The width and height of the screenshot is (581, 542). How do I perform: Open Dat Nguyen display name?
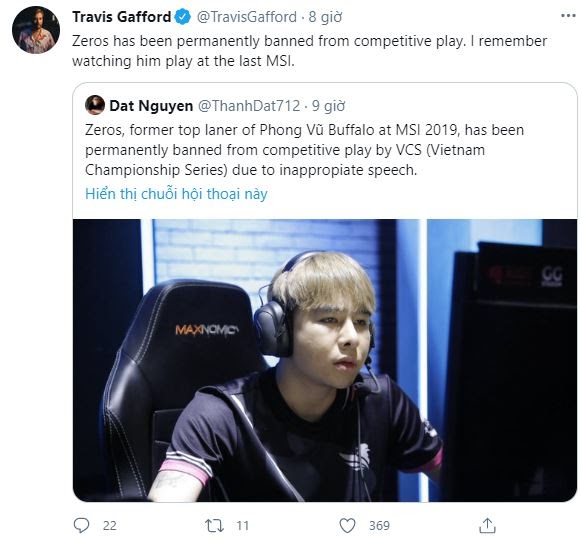pyautogui.click(x=151, y=106)
